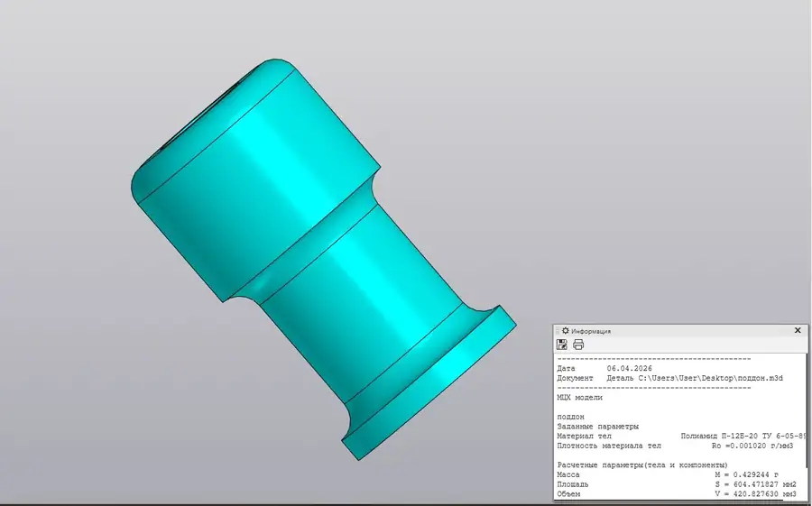812x506 pixels.
Task: Click the gear icon in Информация title
Action: click(565, 330)
